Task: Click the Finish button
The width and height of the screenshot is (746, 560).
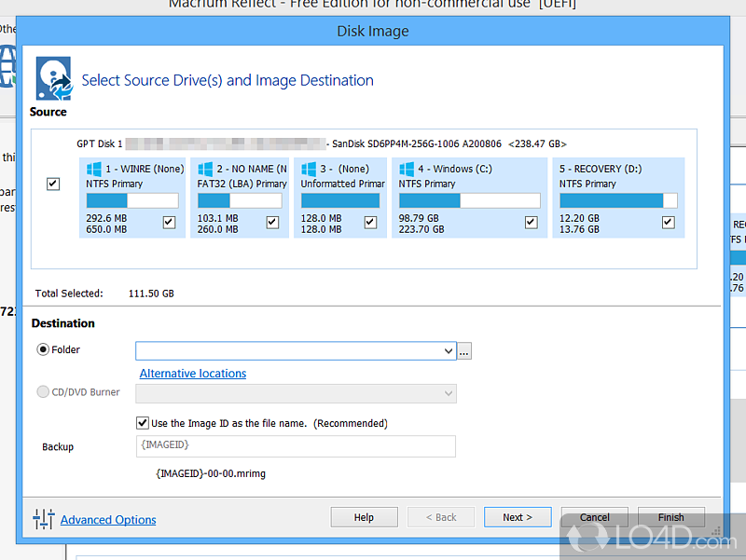Action: point(670,517)
